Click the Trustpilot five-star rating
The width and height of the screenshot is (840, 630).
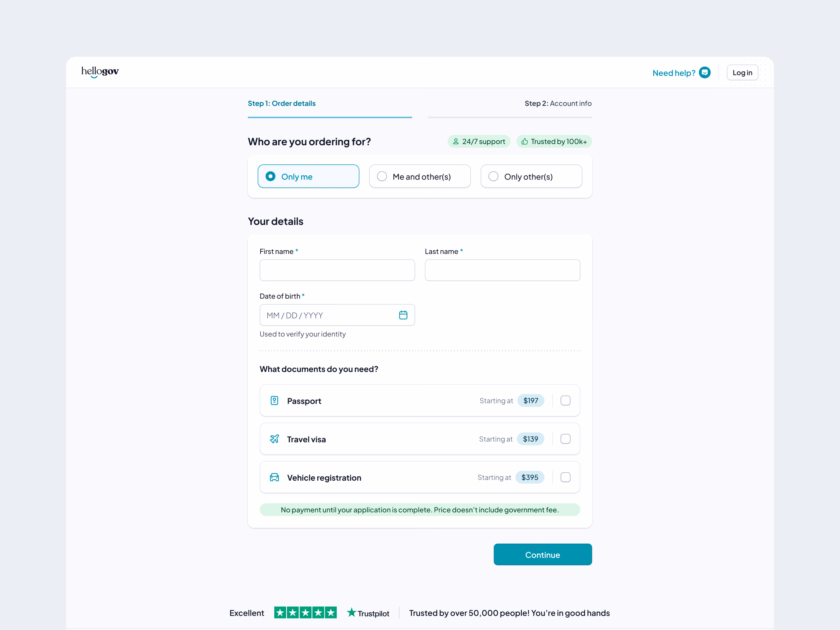(305, 612)
